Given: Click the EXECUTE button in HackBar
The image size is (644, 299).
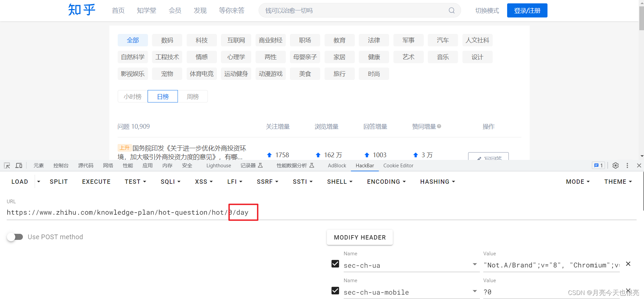Looking at the screenshot, I should [96, 182].
